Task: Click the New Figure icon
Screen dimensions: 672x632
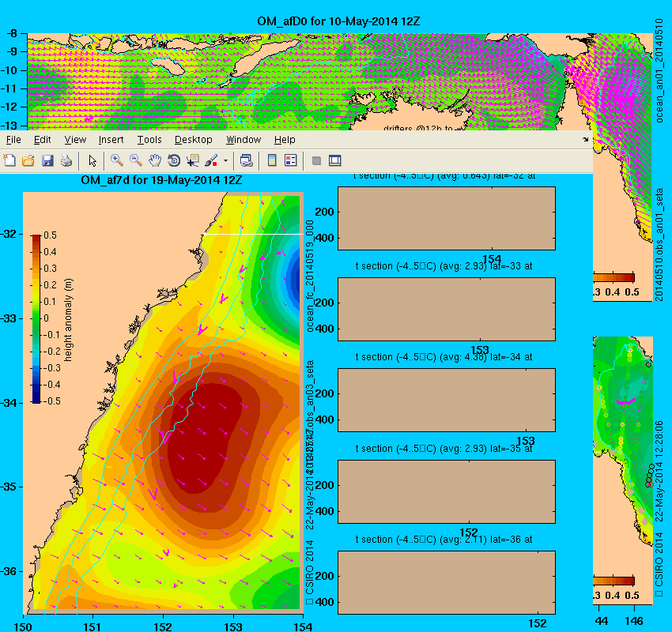Action: (x=9, y=160)
